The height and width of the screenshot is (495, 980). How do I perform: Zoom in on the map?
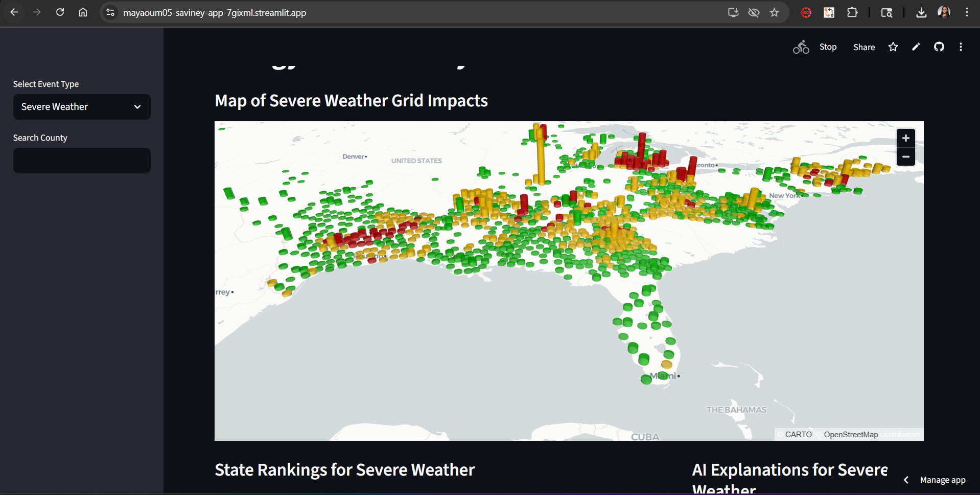click(906, 138)
